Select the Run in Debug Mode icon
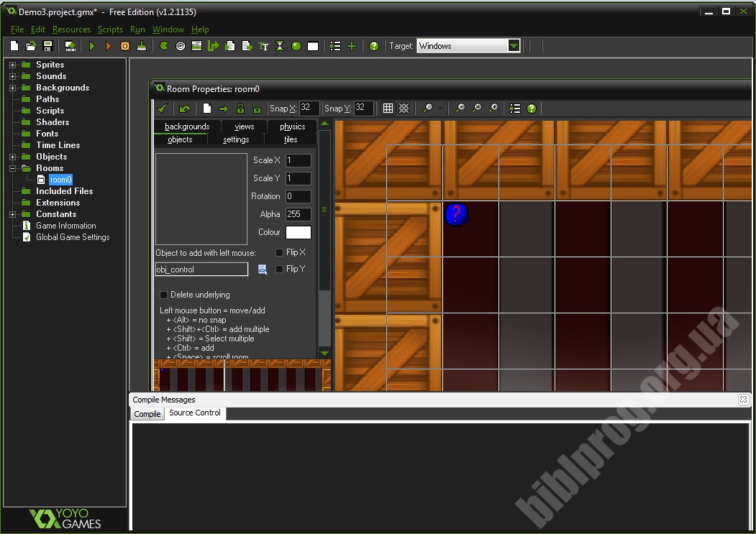The height and width of the screenshot is (534, 756). 109,45
